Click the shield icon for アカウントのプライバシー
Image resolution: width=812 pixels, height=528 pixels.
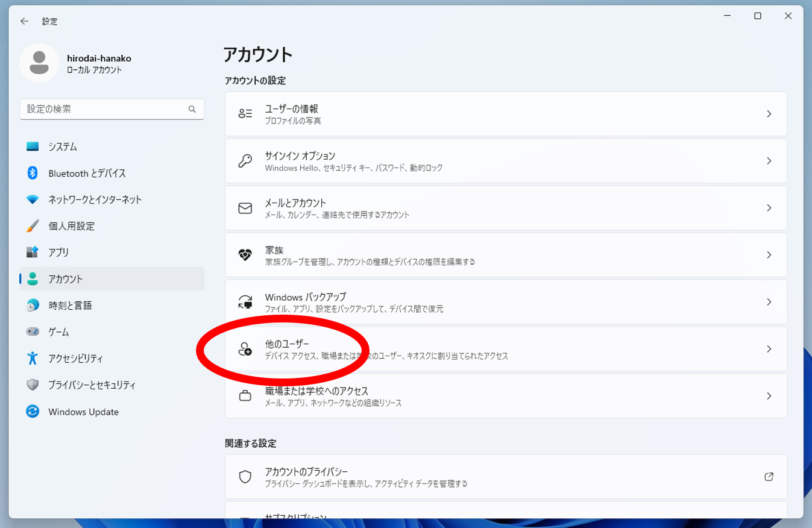coord(245,477)
